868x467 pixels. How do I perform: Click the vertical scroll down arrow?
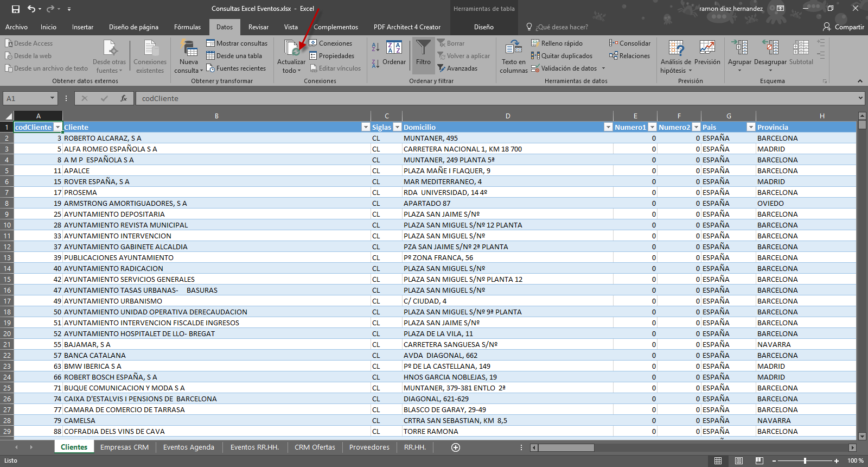point(863,436)
